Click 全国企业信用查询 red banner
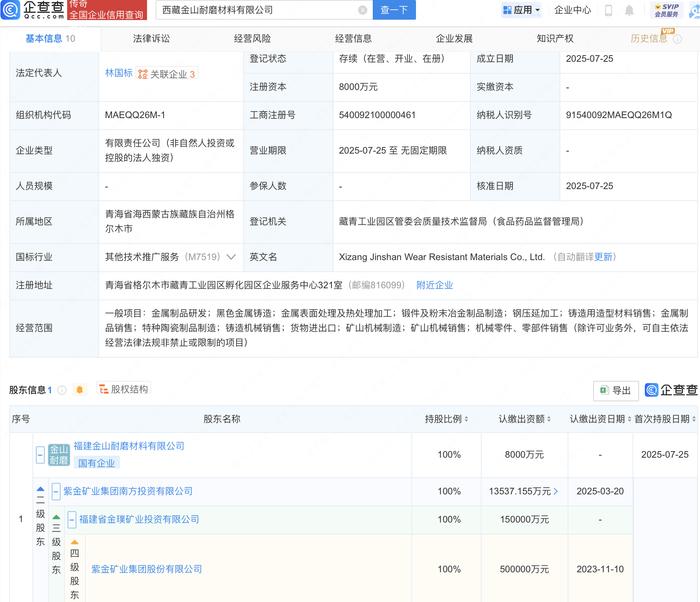This screenshot has width=700, height=602. (107, 10)
